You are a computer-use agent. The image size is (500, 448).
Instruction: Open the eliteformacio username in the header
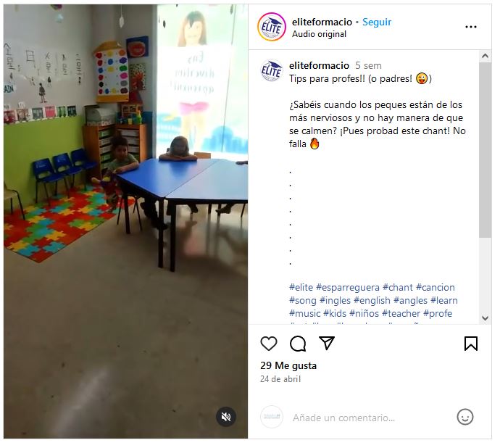(x=322, y=22)
